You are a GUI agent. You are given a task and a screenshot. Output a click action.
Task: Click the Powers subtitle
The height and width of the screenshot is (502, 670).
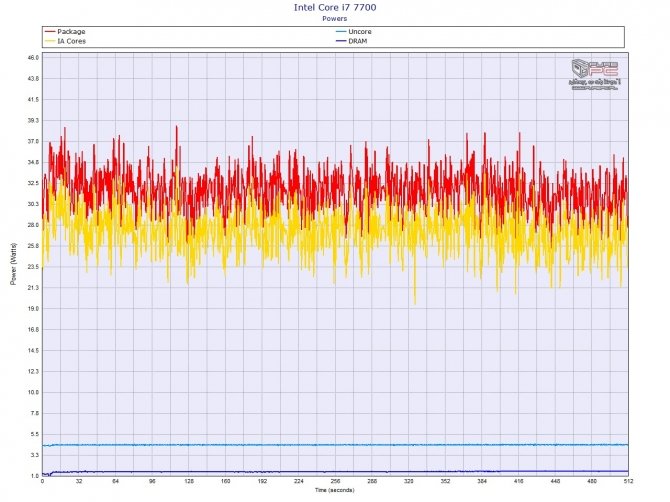(335, 19)
